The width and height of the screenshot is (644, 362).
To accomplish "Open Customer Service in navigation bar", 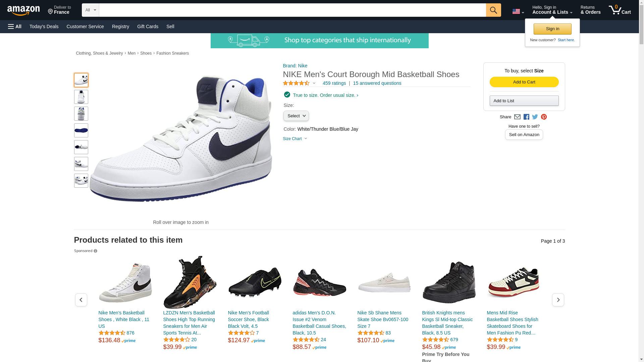I will coord(85,26).
